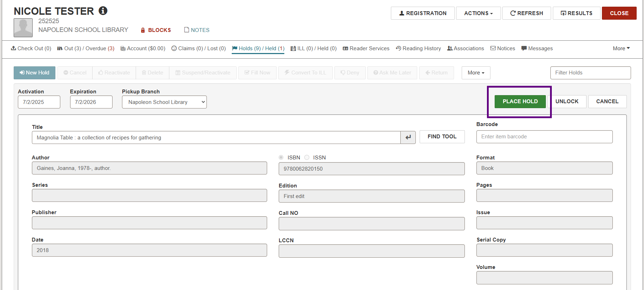The width and height of the screenshot is (644, 290).
Task: Click the Expiration date field
Action: [x=91, y=102]
